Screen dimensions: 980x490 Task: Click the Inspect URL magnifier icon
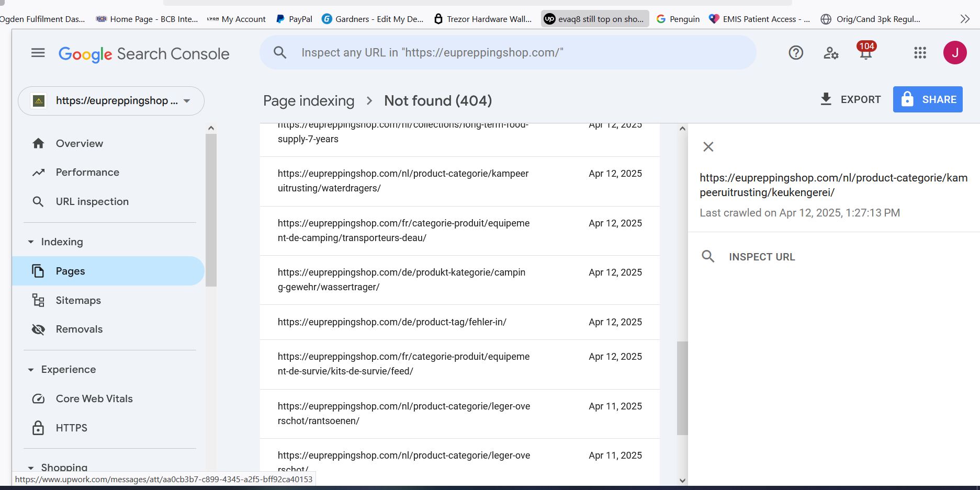pyautogui.click(x=708, y=256)
